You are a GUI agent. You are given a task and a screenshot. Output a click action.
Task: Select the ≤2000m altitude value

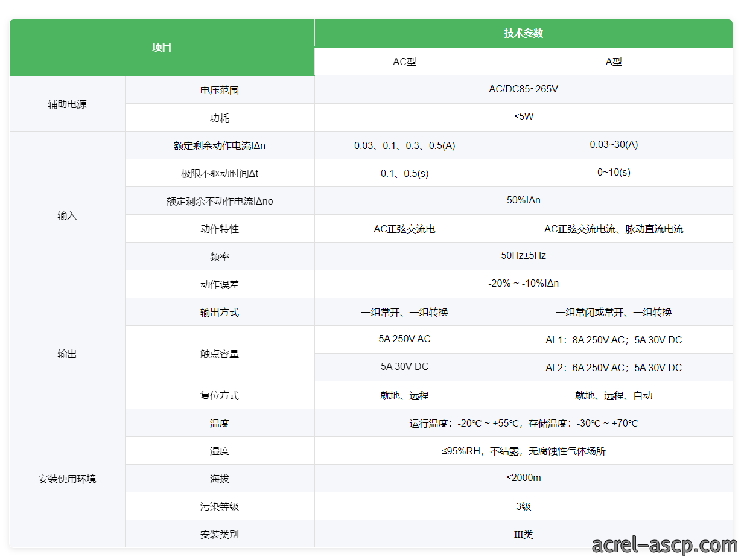(x=523, y=478)
